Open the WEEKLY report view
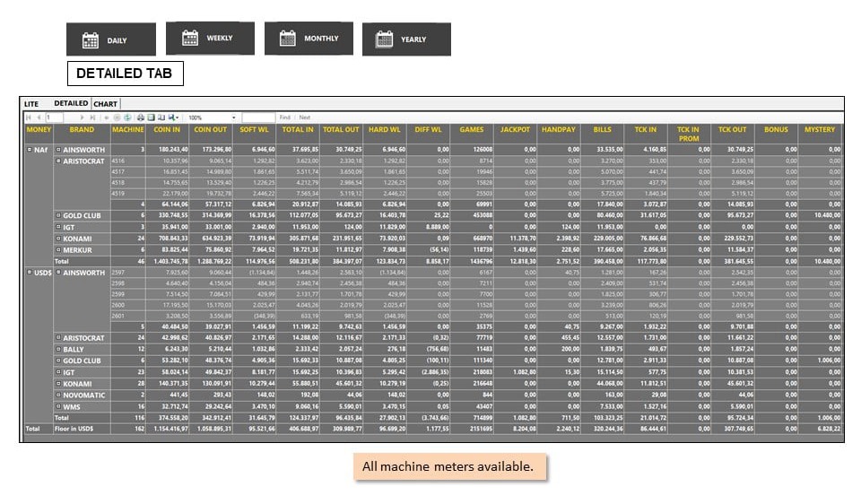Image resolution: width=861 pixels, height=504 pixels. (210, 38)
